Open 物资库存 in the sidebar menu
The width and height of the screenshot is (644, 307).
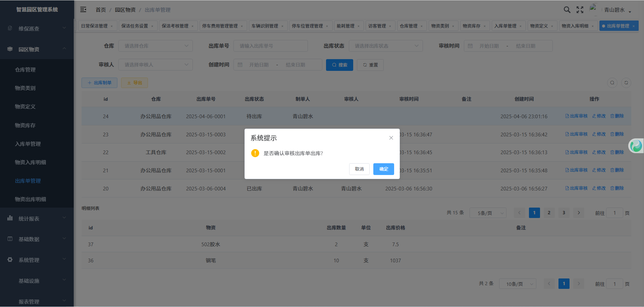coord(25,125)
